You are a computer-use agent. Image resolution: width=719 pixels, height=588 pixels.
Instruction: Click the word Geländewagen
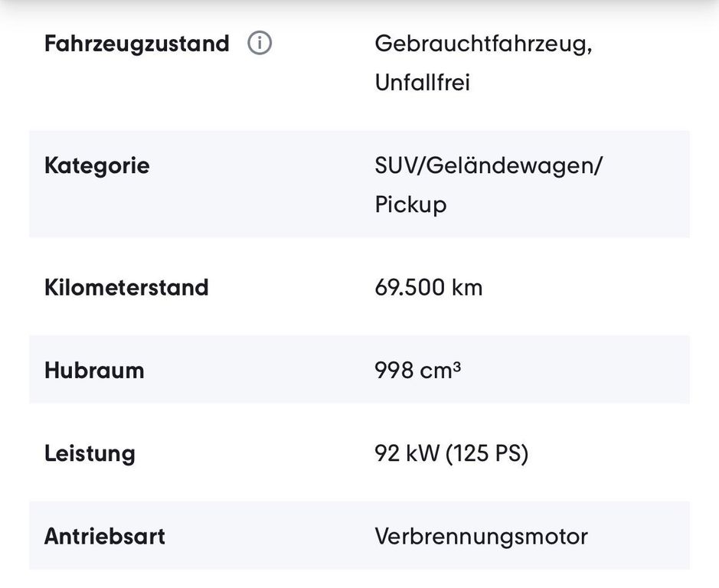point(508,165)
